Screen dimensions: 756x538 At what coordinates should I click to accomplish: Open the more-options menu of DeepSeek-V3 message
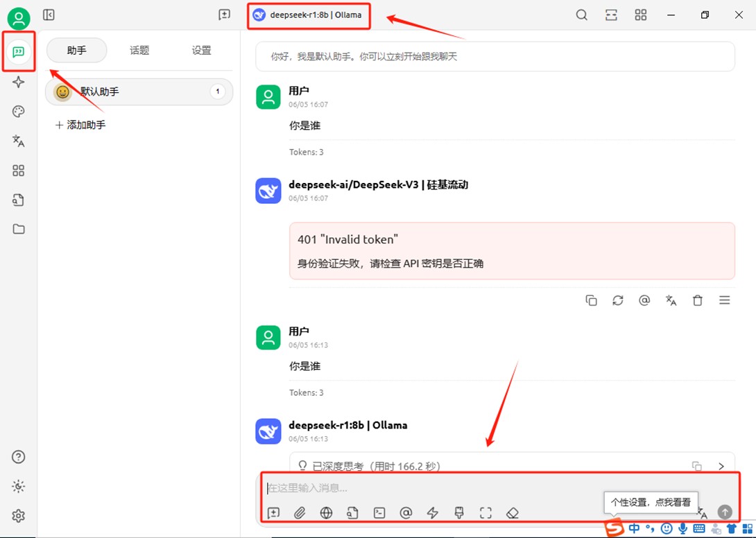click(724, 300)
